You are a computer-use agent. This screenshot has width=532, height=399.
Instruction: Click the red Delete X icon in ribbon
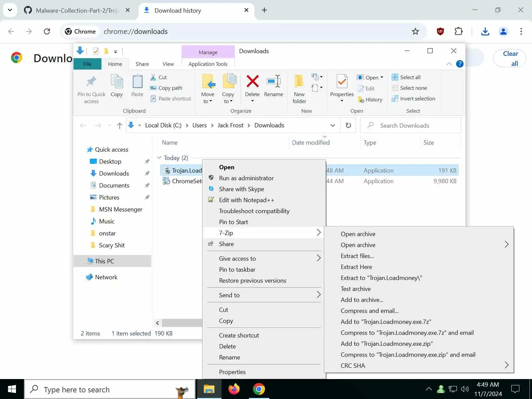[x=252, y=81]
